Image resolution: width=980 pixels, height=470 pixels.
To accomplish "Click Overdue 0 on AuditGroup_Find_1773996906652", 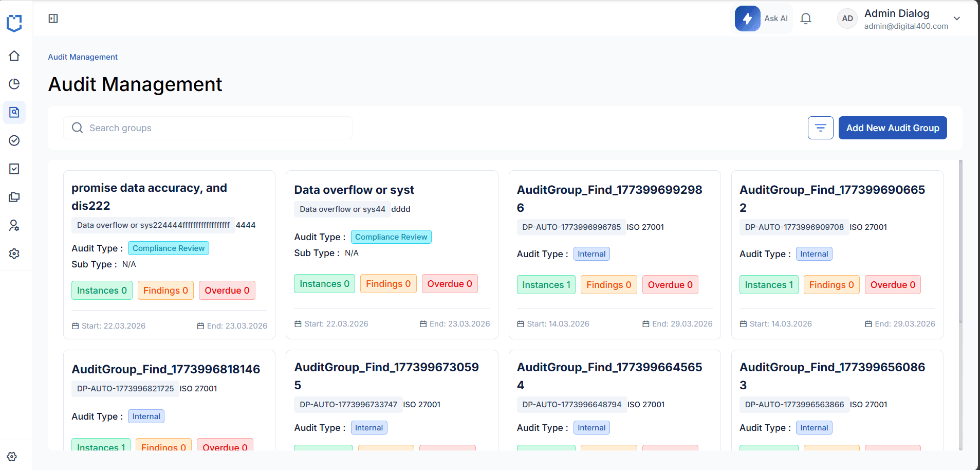I will (893, 285).
